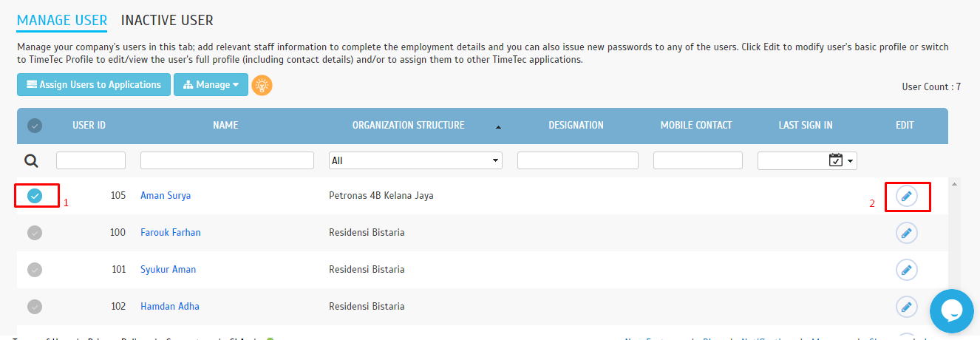This screenshot has width=980, height=340.
Task: Open the chat support bubble
Action: [951, 311]
